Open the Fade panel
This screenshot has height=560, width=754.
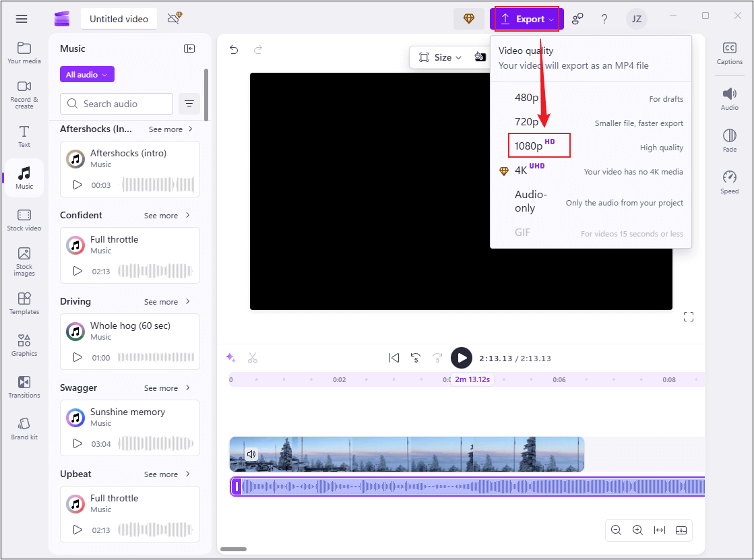(729, 139)
